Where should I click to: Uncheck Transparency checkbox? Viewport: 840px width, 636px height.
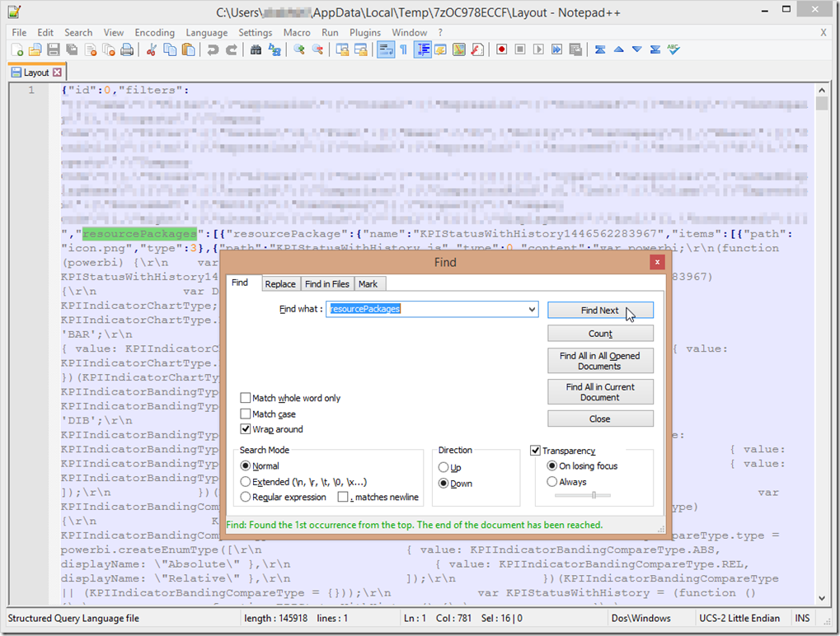click(x=535, y=451)
